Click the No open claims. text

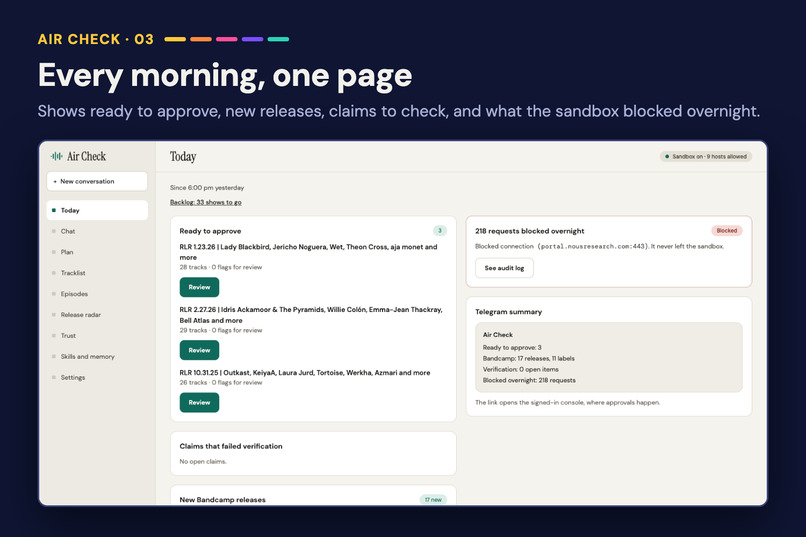203,461
